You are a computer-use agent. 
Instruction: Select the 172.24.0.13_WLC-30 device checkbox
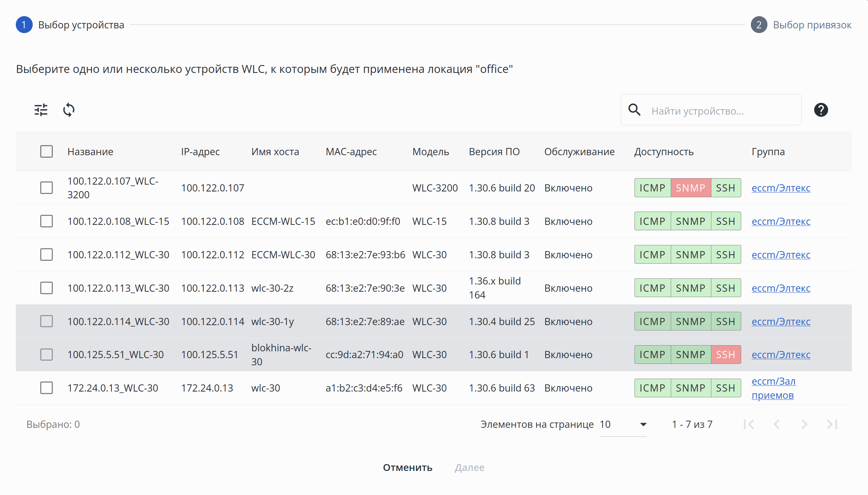[x=46, y=388]
